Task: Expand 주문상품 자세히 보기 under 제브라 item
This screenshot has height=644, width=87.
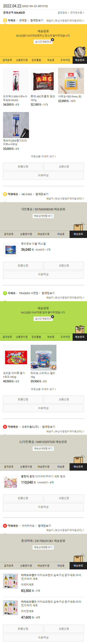Action: (44, 156)
